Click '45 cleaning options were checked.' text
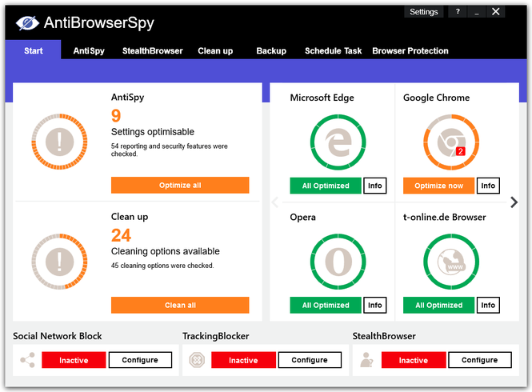Image resolution: width=532 pixels, height=392 pixels. click(162, 266)
